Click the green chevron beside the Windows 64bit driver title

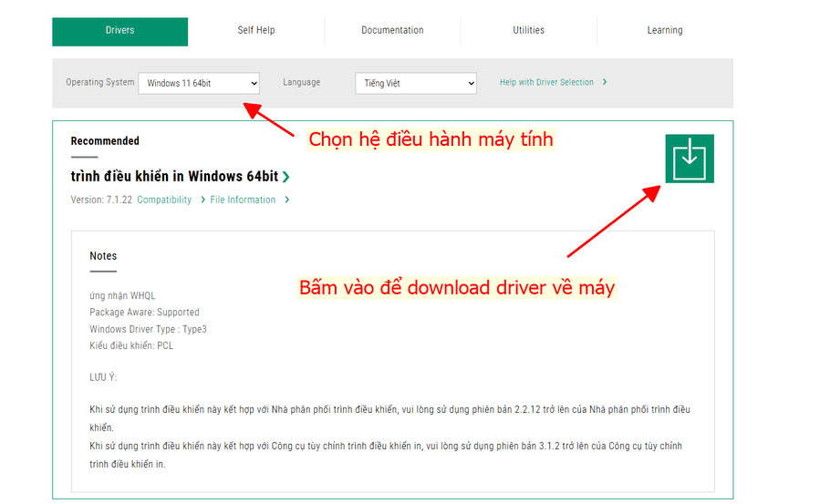click(286, 177)
